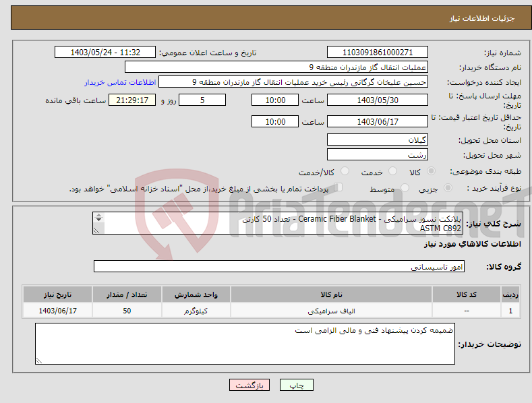Select the کالا radio button

[x=431, y=171]
